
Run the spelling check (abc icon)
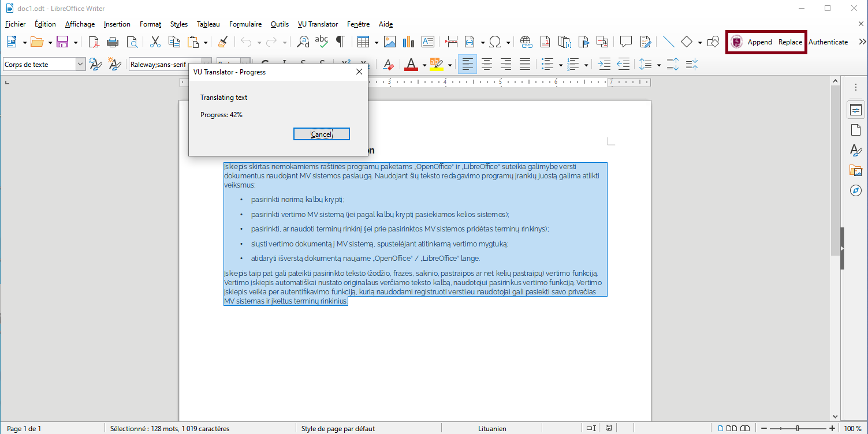tap(322, 42)
